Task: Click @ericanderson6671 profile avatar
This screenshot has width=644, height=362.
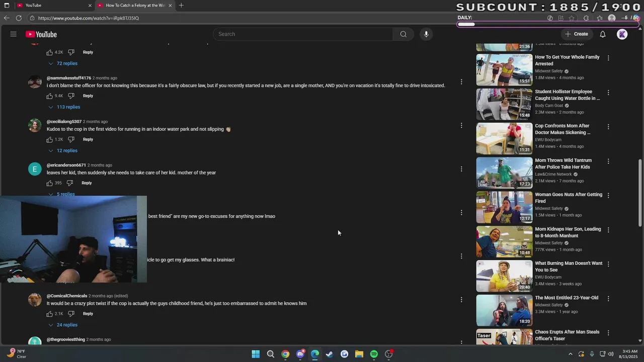Action: point(35,169)
